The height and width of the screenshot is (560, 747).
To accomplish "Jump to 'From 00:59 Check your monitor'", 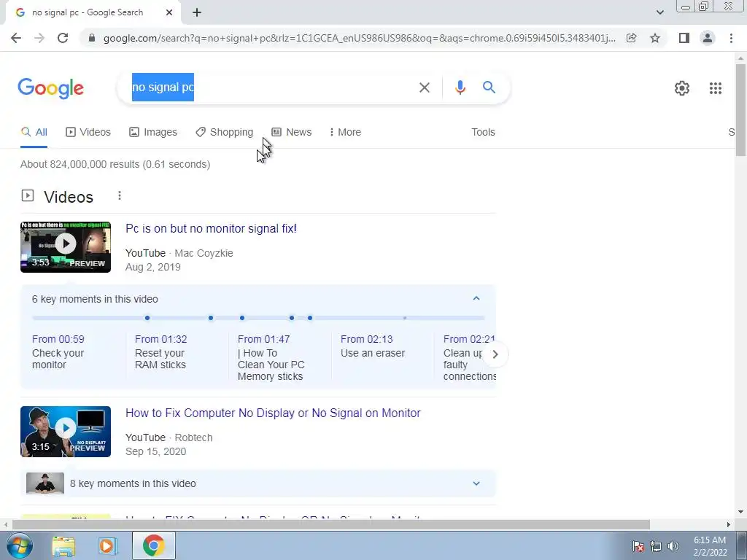I will [58, 352].
